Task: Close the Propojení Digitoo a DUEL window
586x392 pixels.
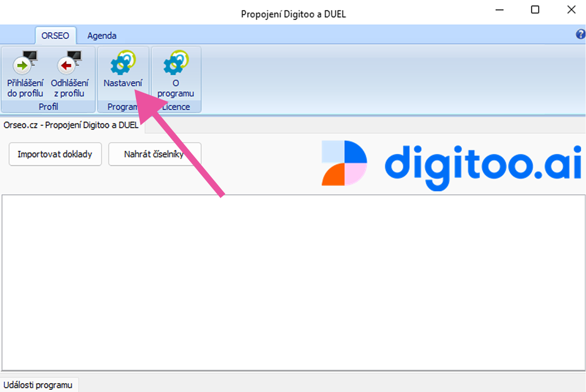Action: point(571,10)
